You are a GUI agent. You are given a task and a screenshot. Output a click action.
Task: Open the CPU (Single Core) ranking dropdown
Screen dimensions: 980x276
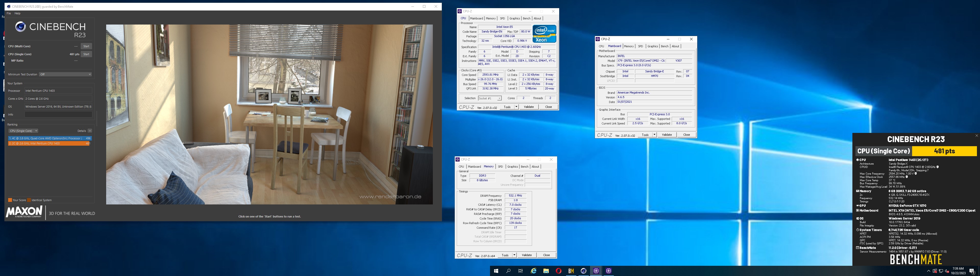(23, 131)
